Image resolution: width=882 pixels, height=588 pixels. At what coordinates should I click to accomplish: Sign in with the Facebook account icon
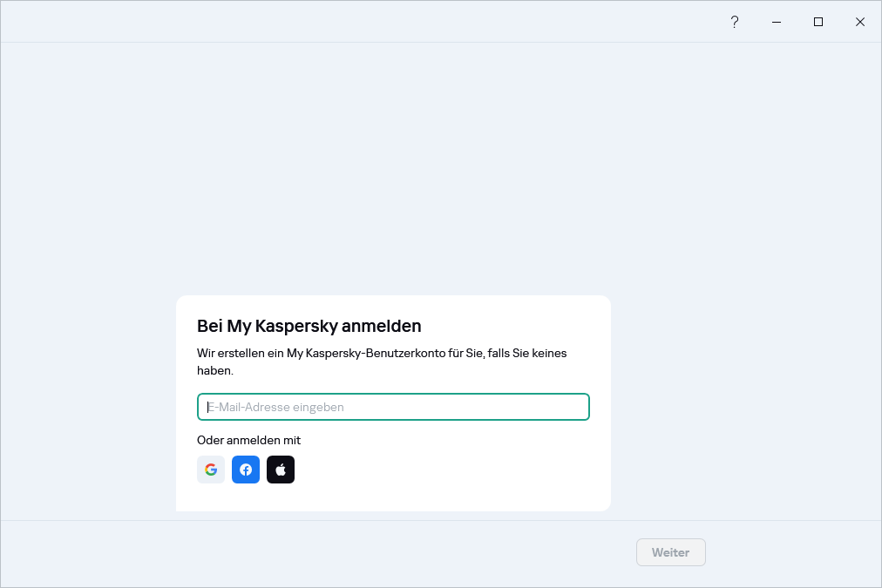coord(246,470)
